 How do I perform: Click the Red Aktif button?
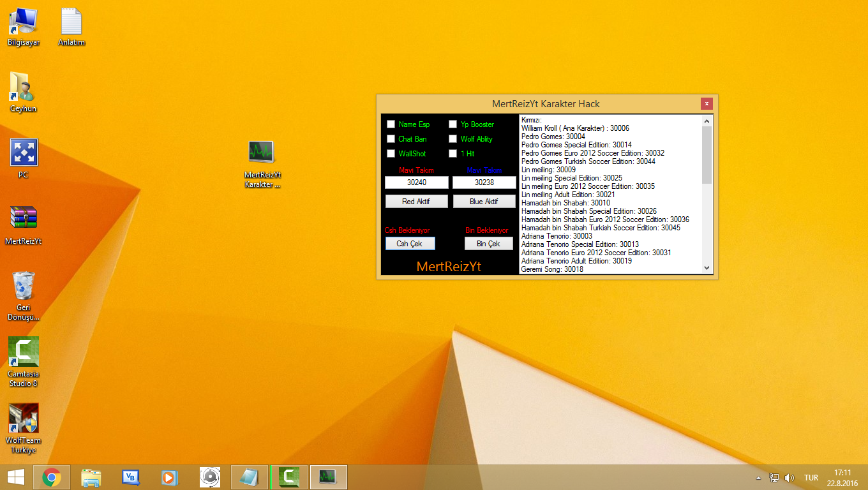pos(417,202)
